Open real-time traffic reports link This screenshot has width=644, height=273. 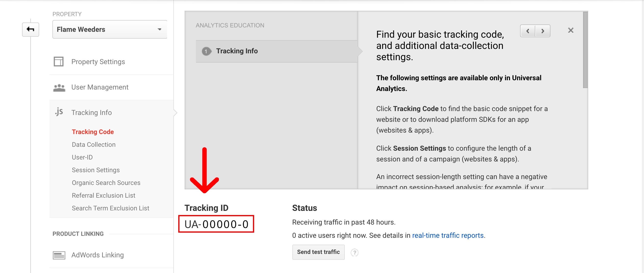tap(448, 235)
